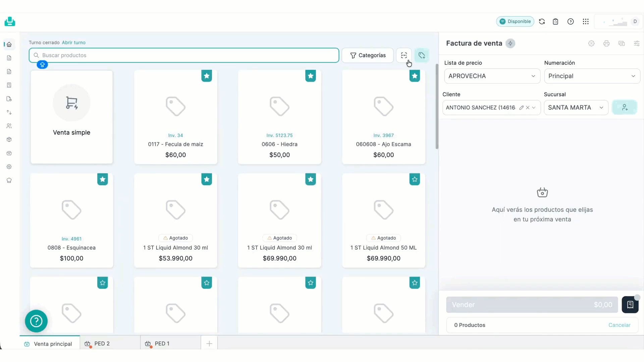The width and height of the screenshot is (644, 362).
Task: Open the shop basket sidebar icon
Action: coord(9,153)
